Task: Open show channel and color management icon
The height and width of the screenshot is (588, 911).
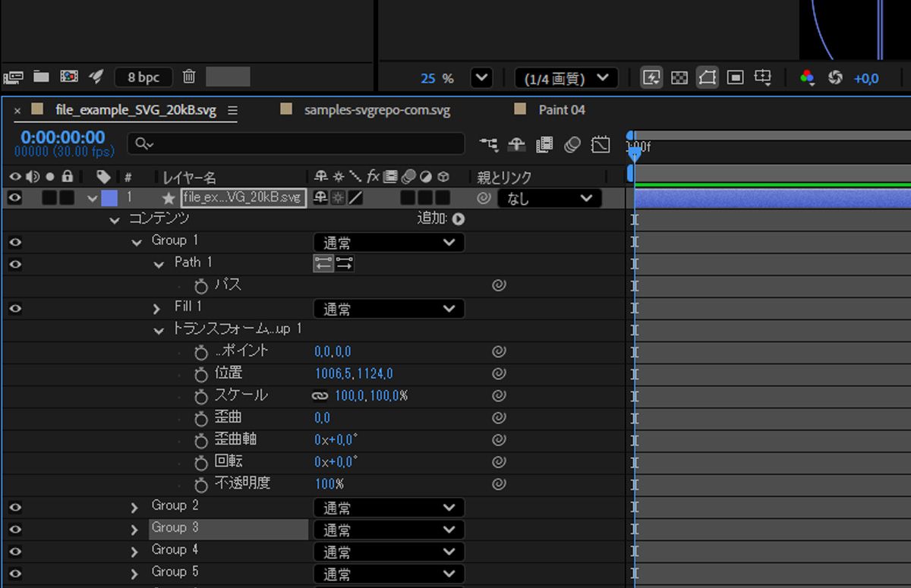Action: coord(808,77)
